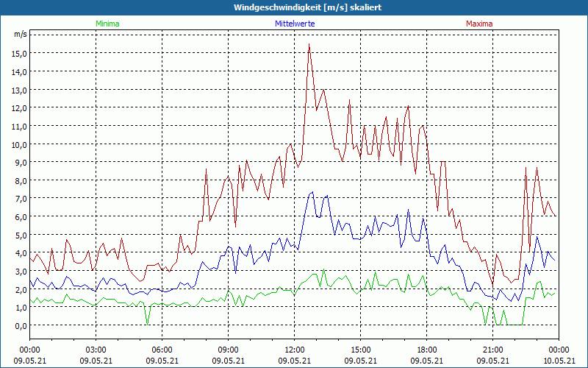Image resolution: width=588 pixels, height=368 pixels.
Task: Click the '8,0' y-axis value
Action: 21,181
